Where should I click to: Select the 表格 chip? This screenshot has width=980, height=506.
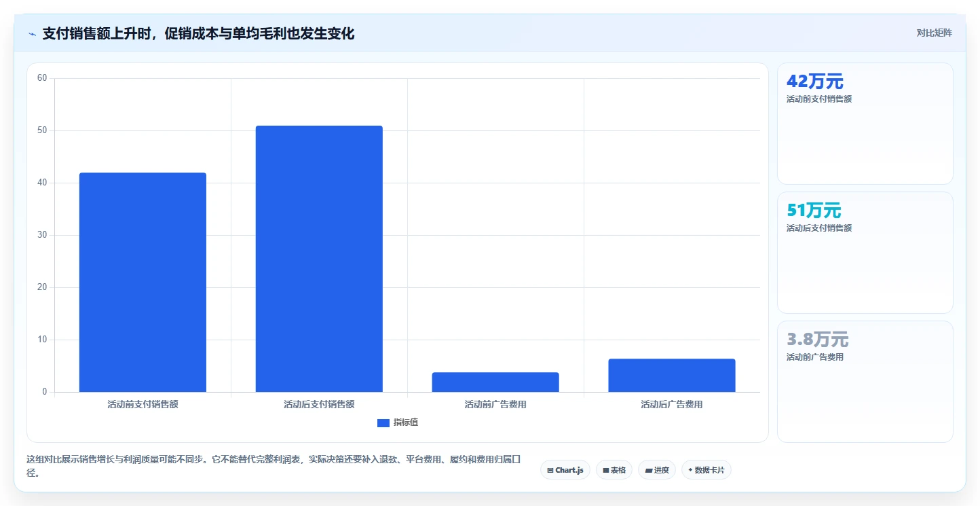coord(614,470)
